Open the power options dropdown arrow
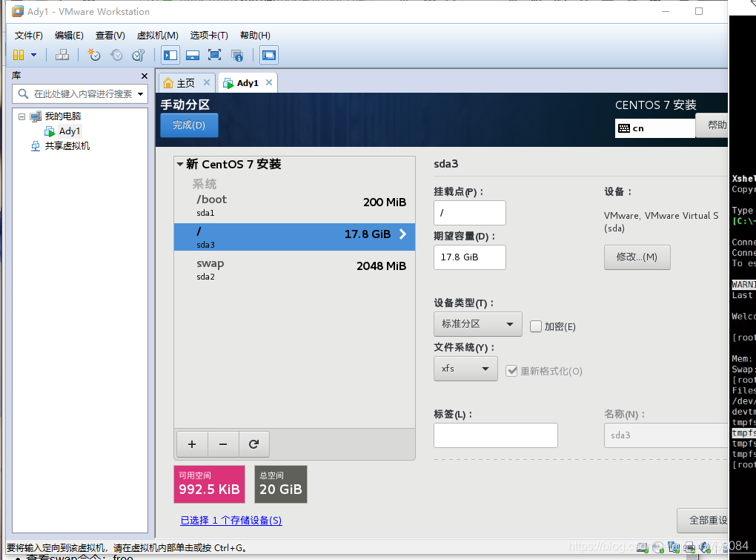This screenshot has width=756, height=560. 34,55
